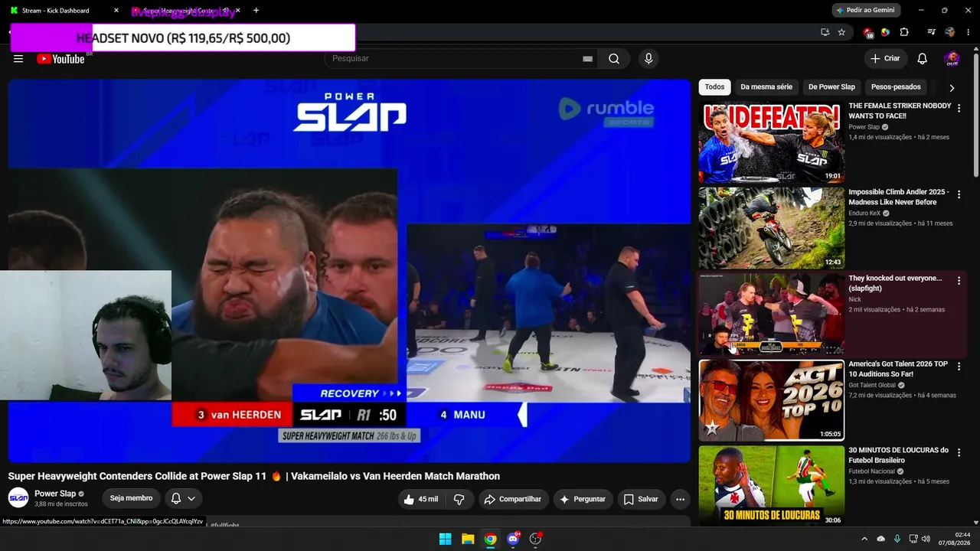Select the De Power Slap chip
The width and height of the screenshot is (980, 551).
[x=831, y=87]
